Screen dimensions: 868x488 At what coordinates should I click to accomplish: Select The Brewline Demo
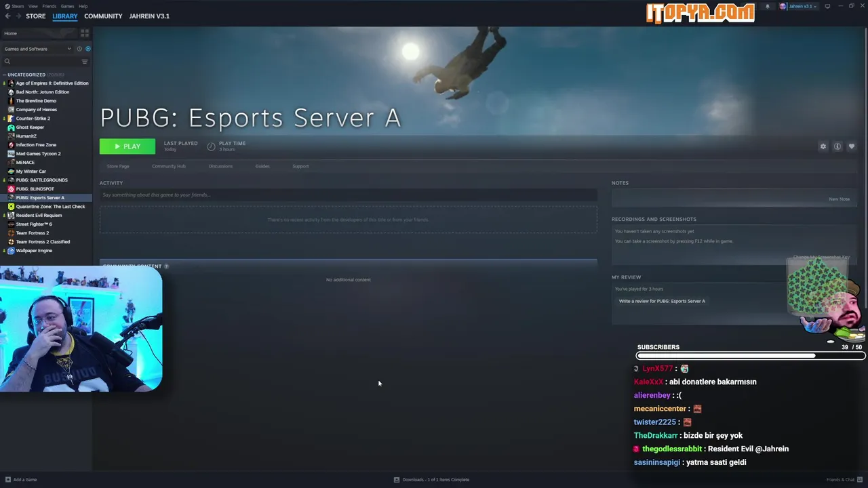point(36,101)
